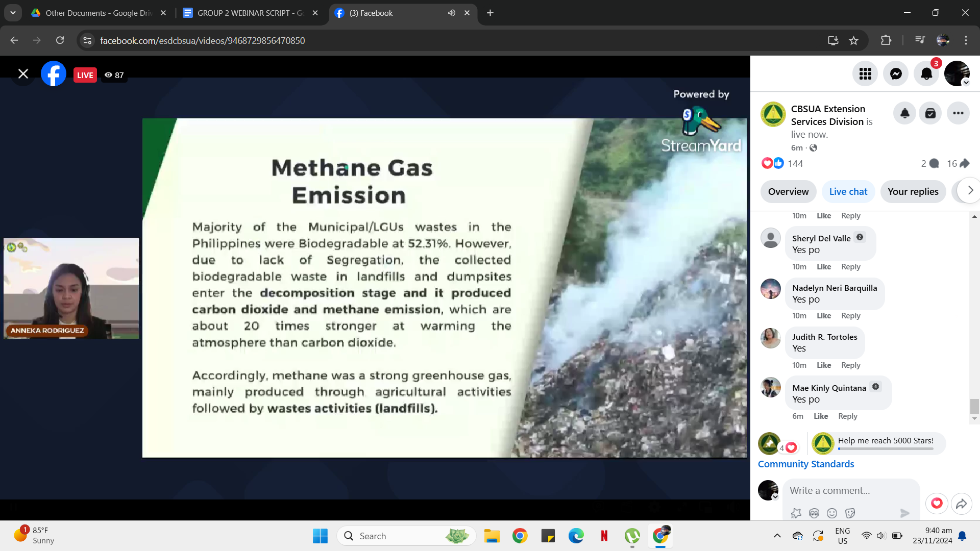980x551 pixels.
Task: Open the emoji picker in comment box
Action: click(832, 513)
